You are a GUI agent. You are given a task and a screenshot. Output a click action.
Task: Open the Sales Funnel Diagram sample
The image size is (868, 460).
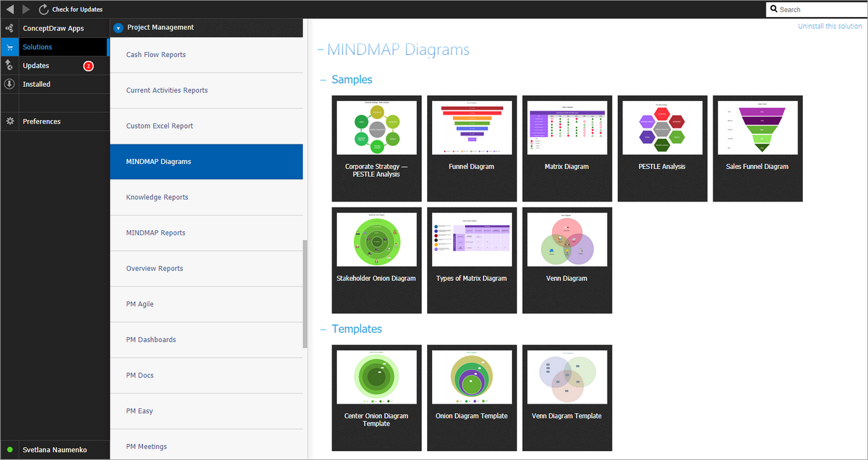coord(757,149)
